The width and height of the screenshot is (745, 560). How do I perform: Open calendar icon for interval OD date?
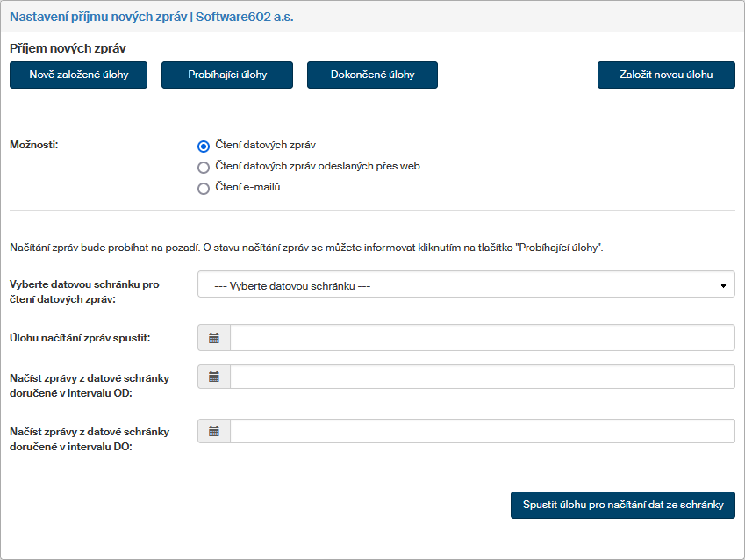pos(214,377)
